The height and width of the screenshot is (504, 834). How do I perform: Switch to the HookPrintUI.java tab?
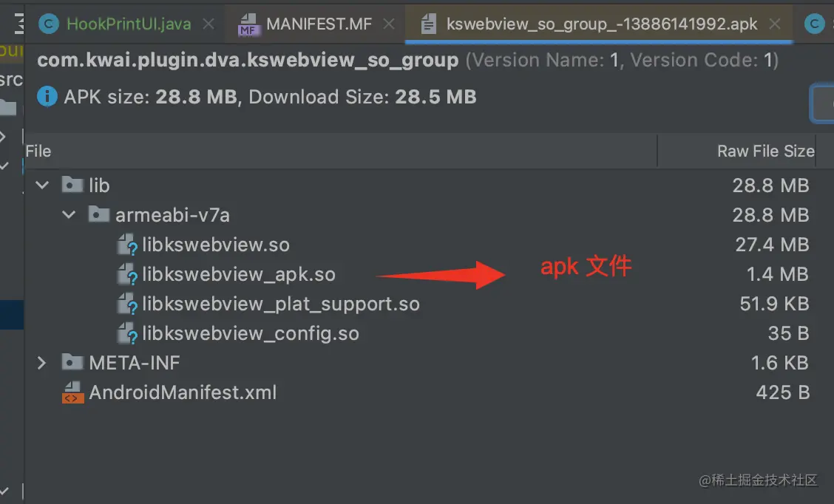(x=128, y=24)
